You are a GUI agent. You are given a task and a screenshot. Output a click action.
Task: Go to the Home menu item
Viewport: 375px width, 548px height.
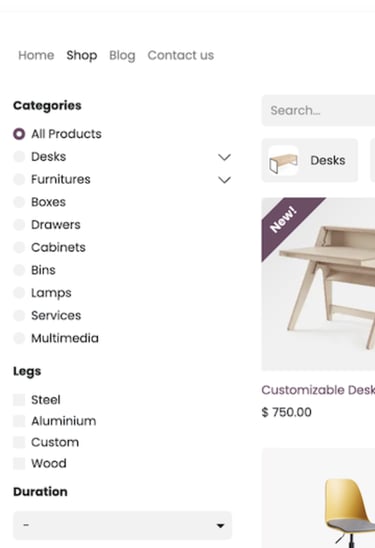click(x=36, y=55)
